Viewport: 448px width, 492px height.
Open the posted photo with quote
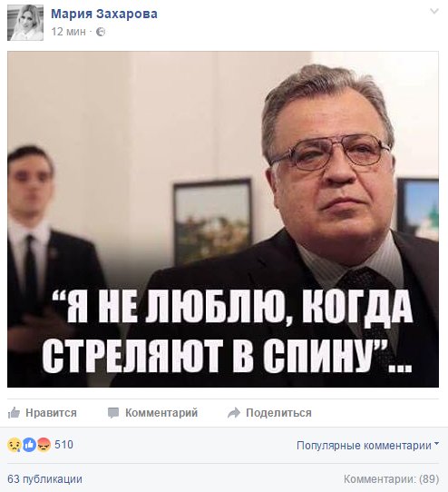tap(223, 220)
